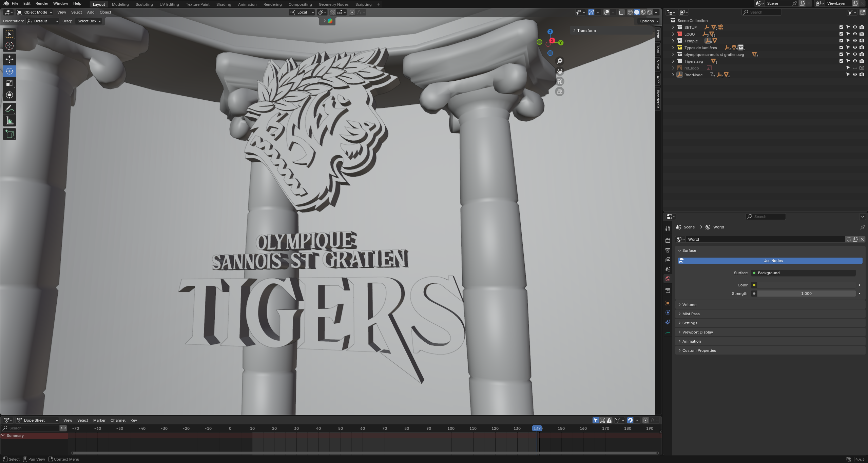Click frame 100 on the timeline

click(451, 428)
